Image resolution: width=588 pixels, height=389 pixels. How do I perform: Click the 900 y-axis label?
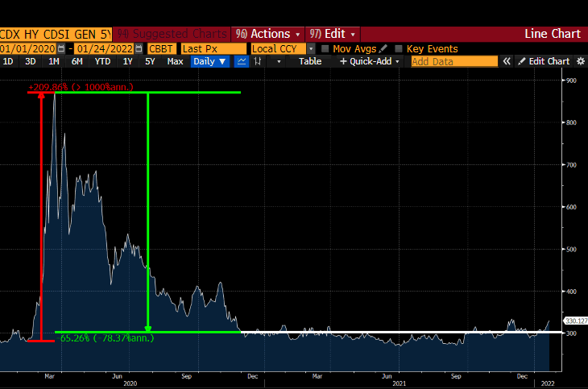[x=571, y=81]
